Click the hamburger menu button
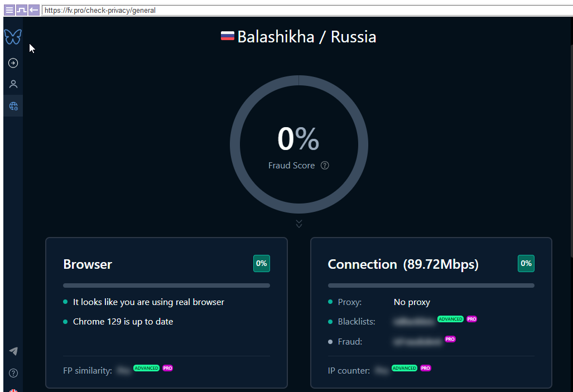 click(9, 10)
